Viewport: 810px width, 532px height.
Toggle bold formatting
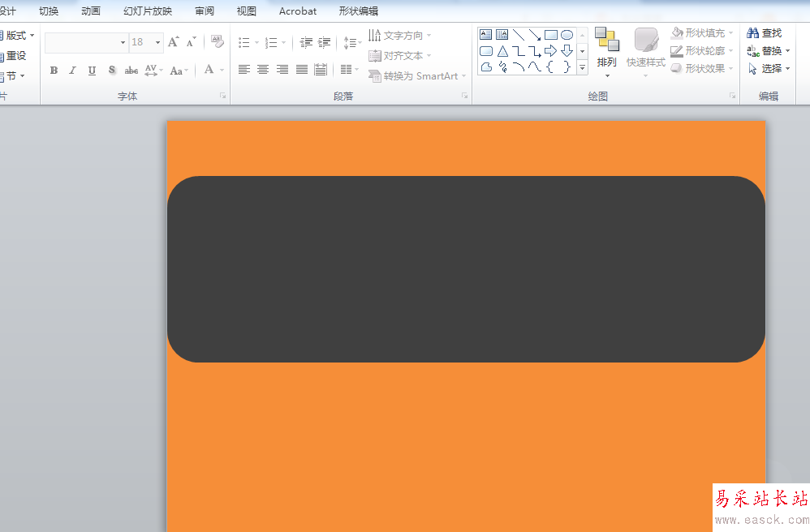(x=54, y=71)
